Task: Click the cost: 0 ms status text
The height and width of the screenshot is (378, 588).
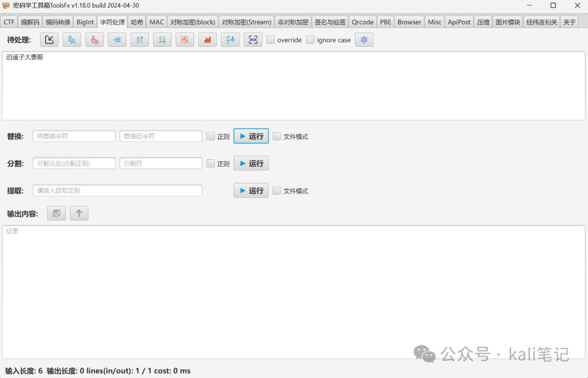Action: 173,371
